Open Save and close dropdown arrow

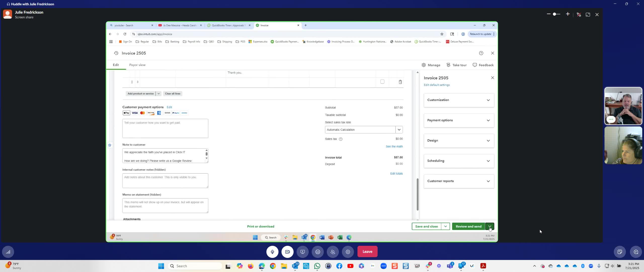446,226
